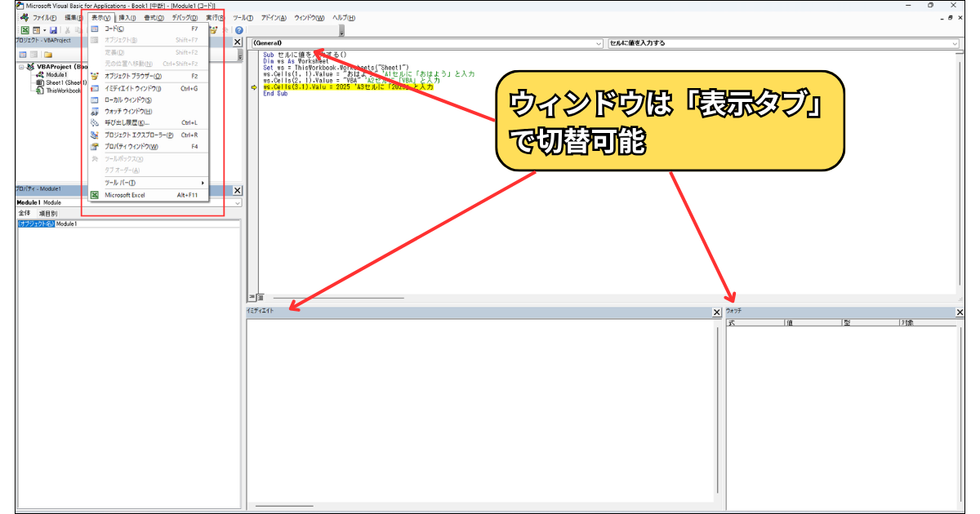Toggle the folders view in Project Explorer
This screenshot has width=980, height=514.
tap(47, 54)
